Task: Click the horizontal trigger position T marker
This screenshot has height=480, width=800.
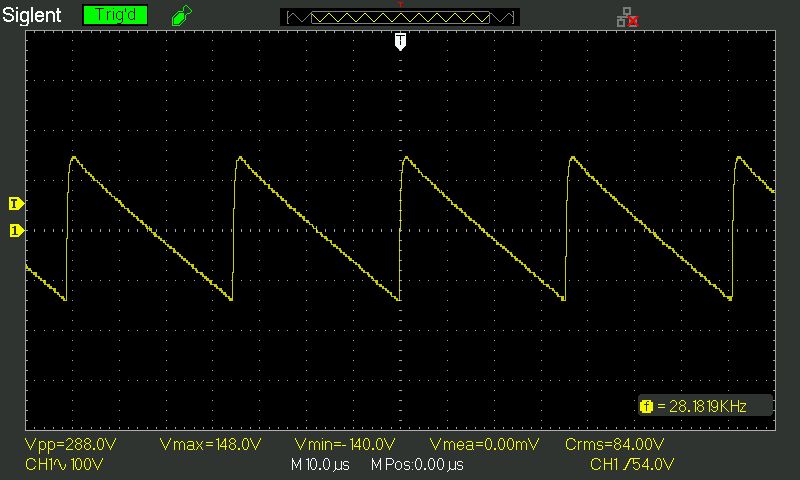Action: coord(400,40)
